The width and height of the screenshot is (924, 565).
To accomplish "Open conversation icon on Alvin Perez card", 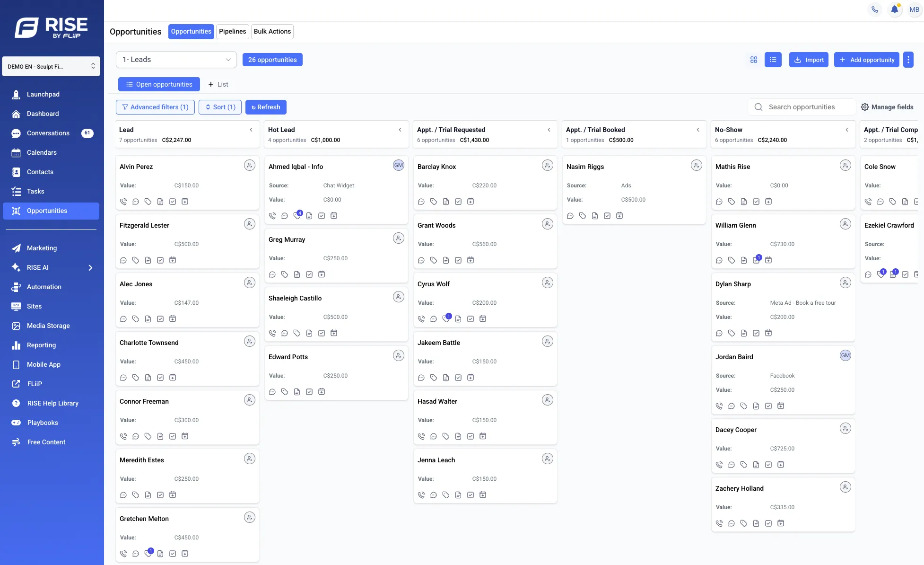I will tap(136, 202).
